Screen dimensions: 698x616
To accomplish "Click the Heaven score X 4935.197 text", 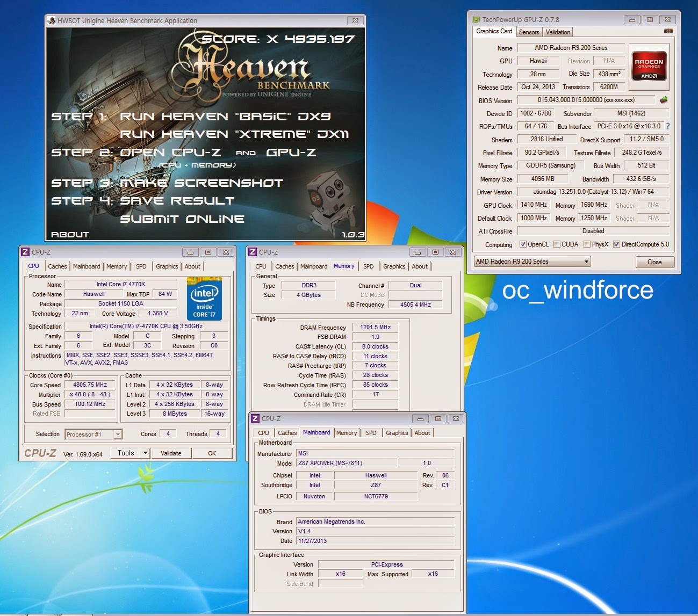I will (x=278, y=39).
